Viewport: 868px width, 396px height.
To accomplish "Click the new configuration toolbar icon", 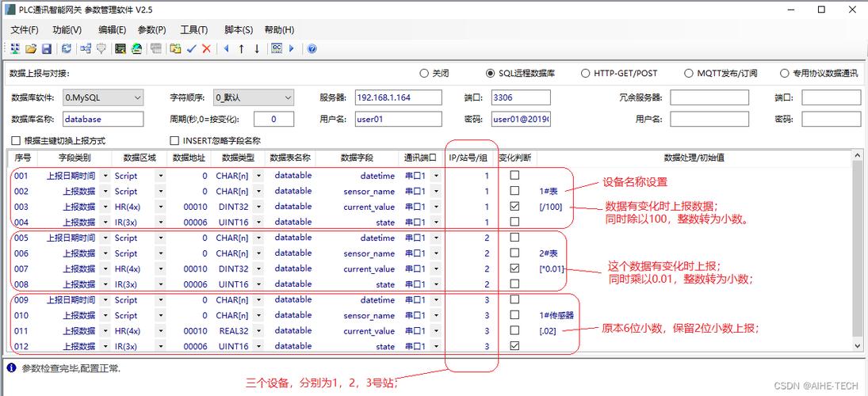I will click(x=16, y=48).
